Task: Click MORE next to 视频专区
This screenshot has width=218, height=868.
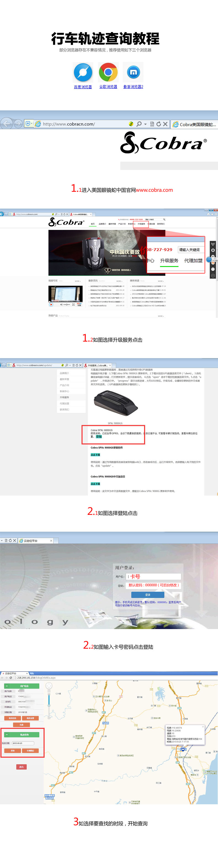Action: (x=78, y=281)
